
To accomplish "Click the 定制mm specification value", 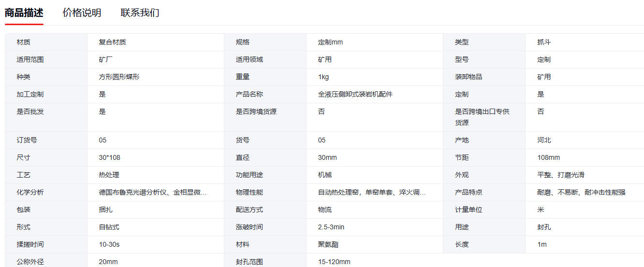I will (x=330, y=42).
